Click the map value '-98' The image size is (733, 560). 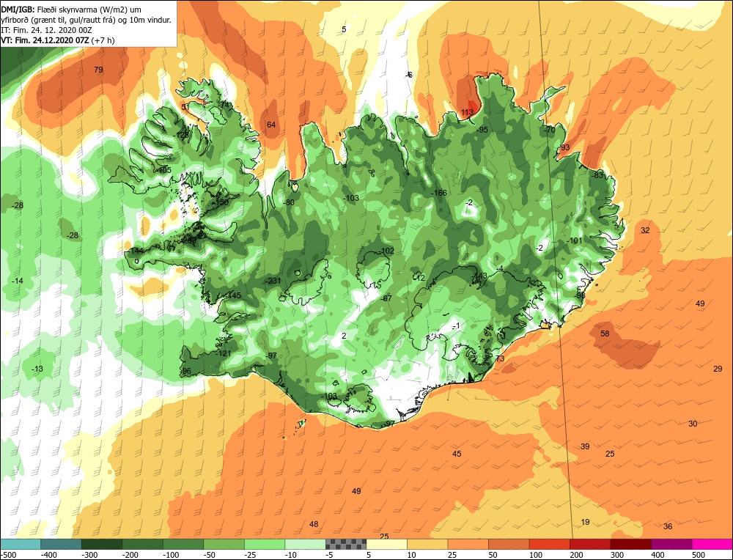[x=580, y=295]
